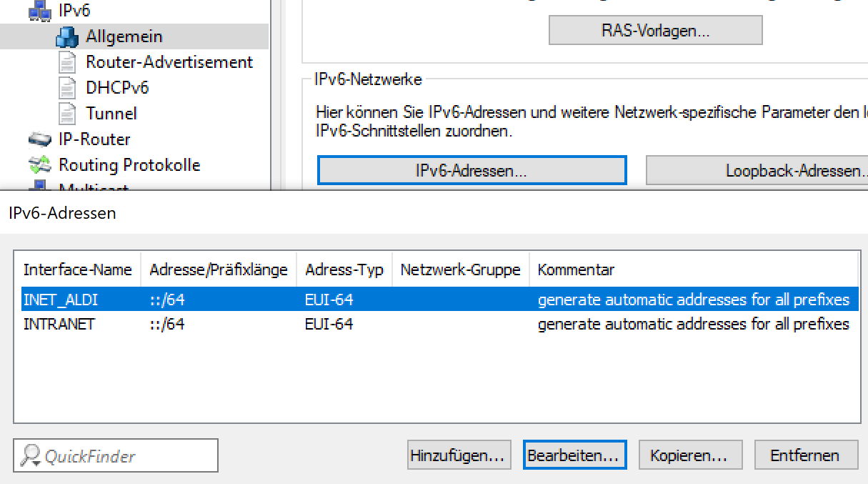Click the Allgemein globe icon under IPv6
The width and height of the screenshot is (868, 484).
[x=69, y=35]
